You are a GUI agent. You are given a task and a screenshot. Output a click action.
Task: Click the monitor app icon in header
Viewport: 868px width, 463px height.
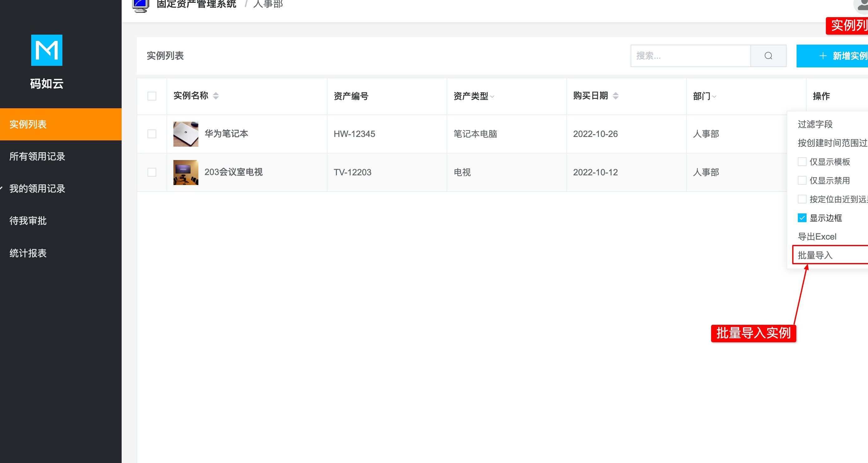pyautogui.click(x=141, y=5)
